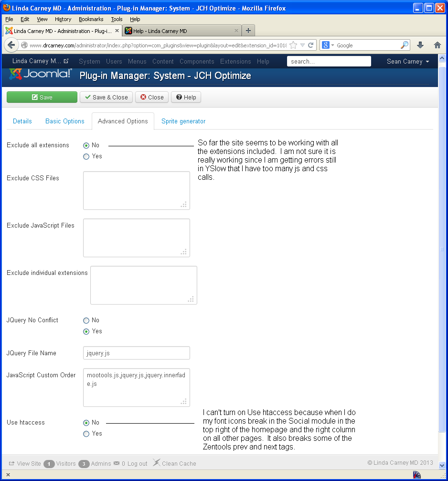Viewport: 448px width, 481px height.
Task: Expand the Joomla System menu
Action: [x=89, y=61]
